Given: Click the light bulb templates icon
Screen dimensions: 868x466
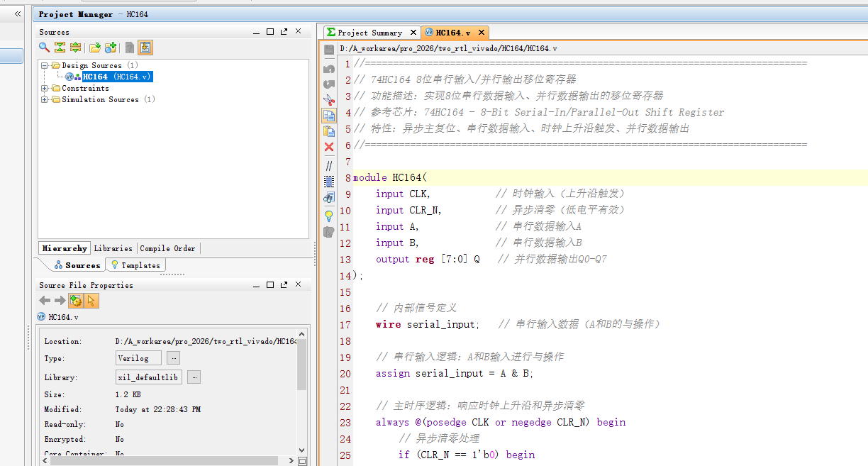Looking at the screenshot, I should tap(329, 216).
